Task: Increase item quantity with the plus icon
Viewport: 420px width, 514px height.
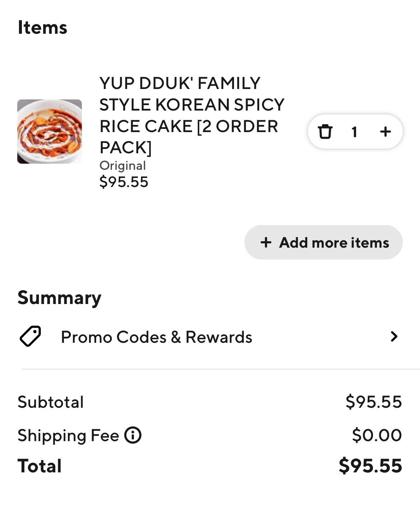Action: 386,131
